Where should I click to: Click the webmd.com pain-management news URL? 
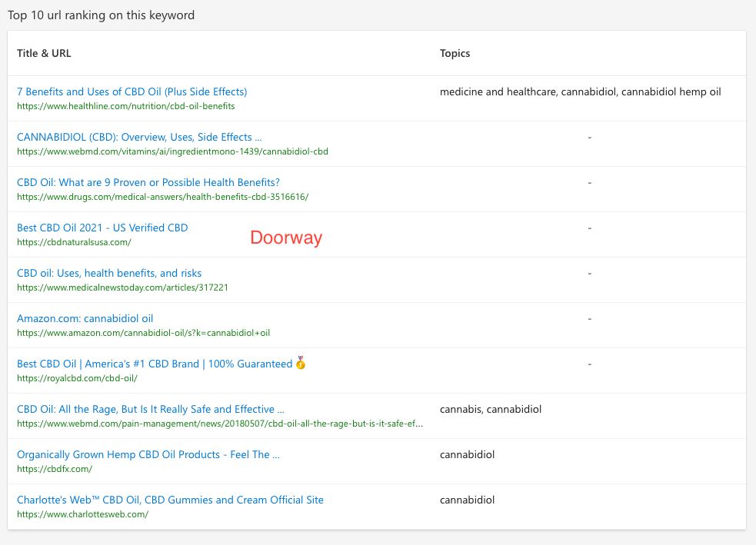[220, 423]
